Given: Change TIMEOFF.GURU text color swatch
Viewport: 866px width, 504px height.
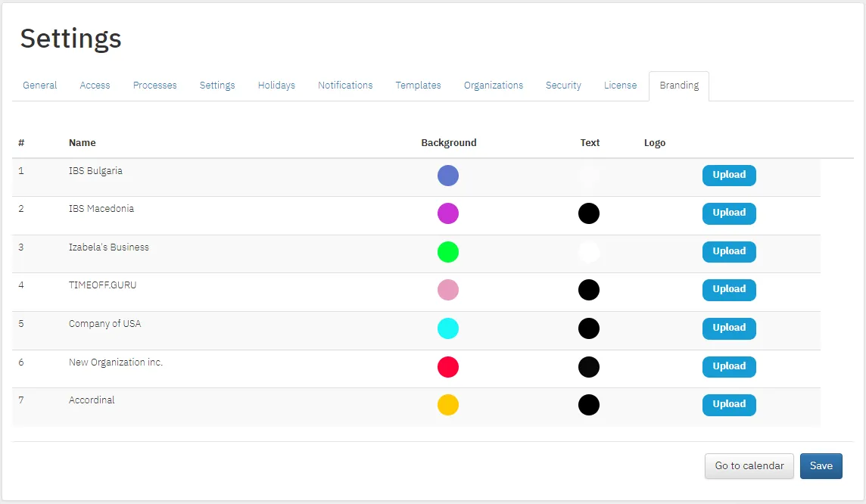Looking at the screenshot, I should tap(589, 290).
